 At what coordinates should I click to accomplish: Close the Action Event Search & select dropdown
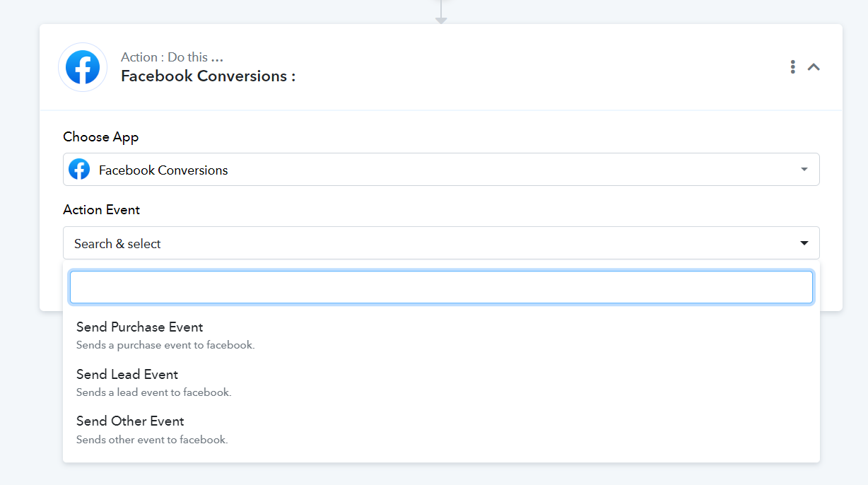441,243
